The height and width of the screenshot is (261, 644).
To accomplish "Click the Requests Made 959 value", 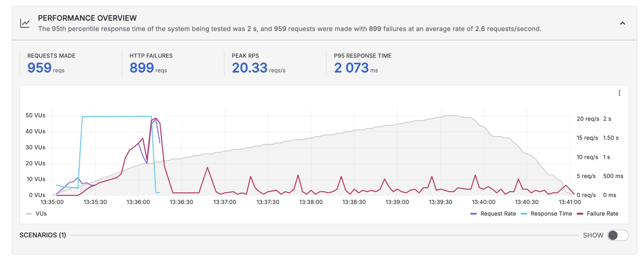I will pyautogui.click(x=39, y=68).
